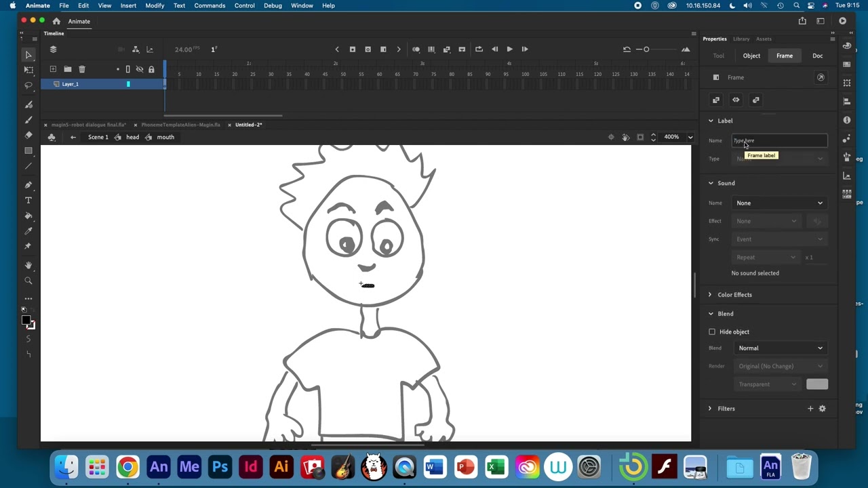Expand the Color Effects section
The height and width of the screenshot is (488, 868).
pyautogui.click(x=710, y=295)
